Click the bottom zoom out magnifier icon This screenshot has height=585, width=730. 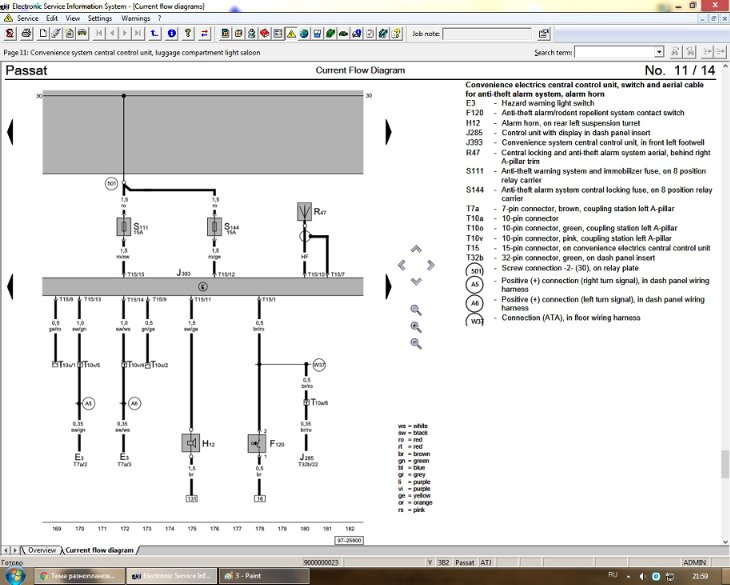point(416,344)
